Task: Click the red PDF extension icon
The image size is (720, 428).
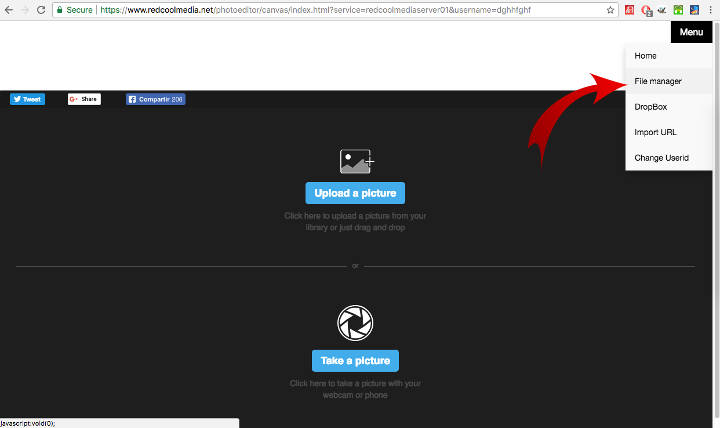Action: coord(628,9)
